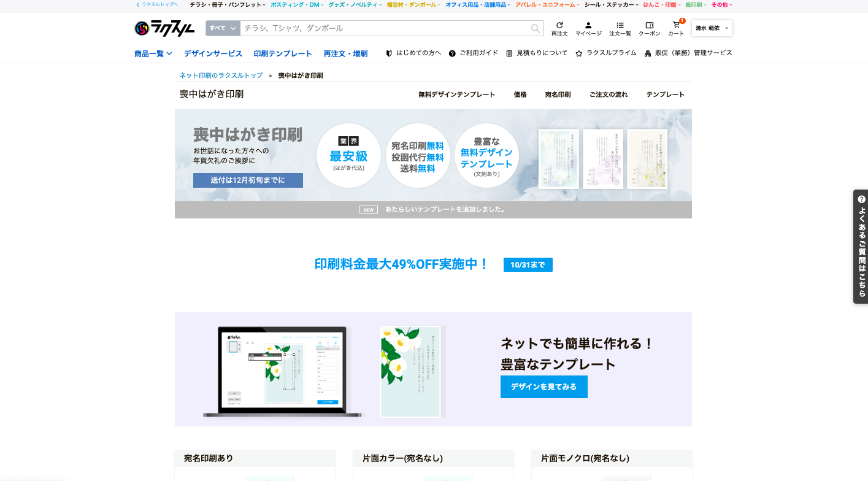Click the Raksul logo icon
Viewport: 868px width, 481px height.
(x=142, y=28)
